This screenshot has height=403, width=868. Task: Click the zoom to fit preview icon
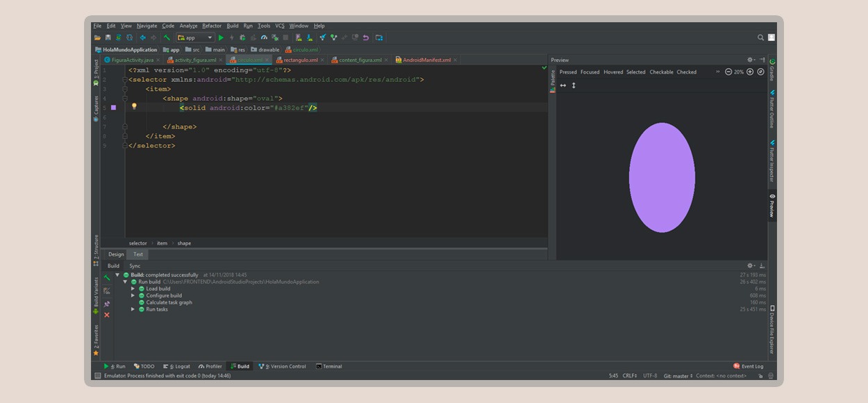coord(760,72)
